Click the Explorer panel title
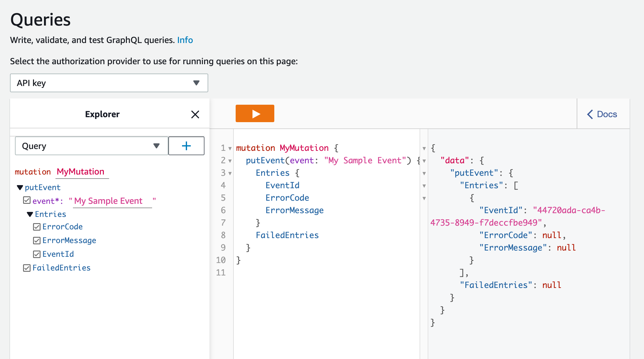Viewport: 644px width, 359px height. (x=102, y=114)
